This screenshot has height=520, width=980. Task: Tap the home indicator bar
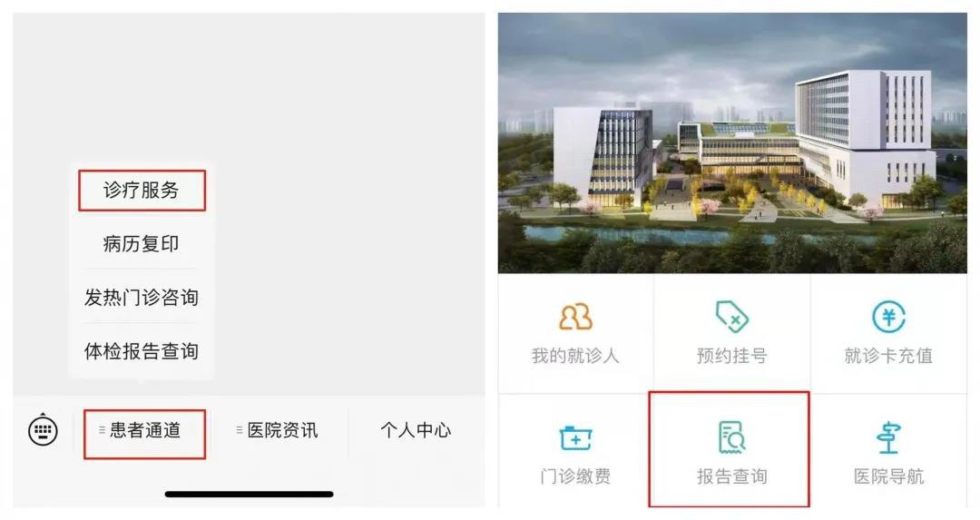[249, 495]
